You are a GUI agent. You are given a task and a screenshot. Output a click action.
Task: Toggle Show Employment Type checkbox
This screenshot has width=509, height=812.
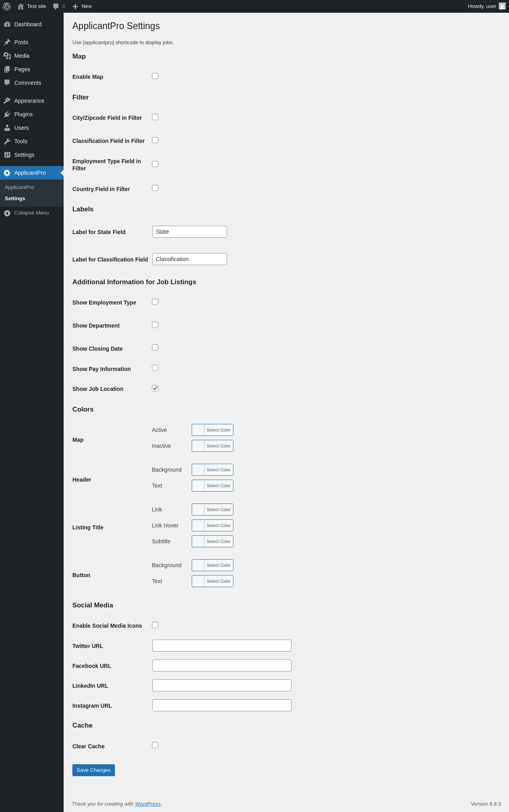click(x=155, y=302)
